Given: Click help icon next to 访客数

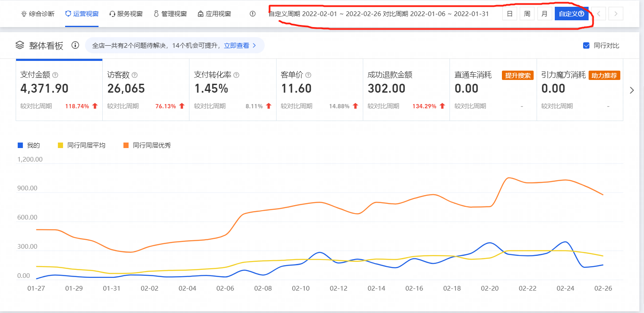Looking at the screenshot, I should 134,75.
